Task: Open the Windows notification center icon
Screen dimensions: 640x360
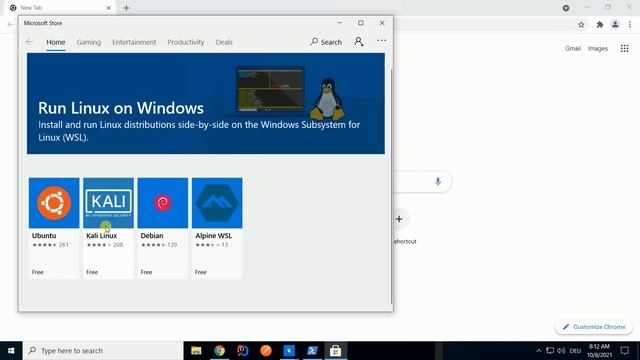Action: pos(624,351)
